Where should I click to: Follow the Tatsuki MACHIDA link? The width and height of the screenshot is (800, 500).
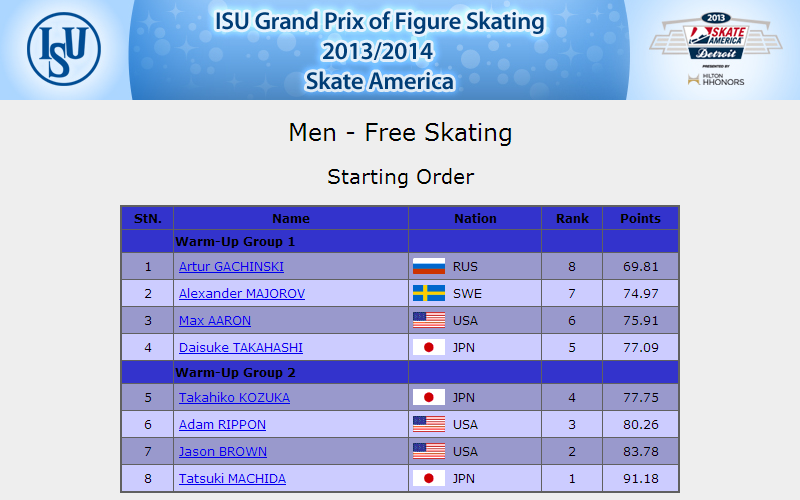(232, 479)
